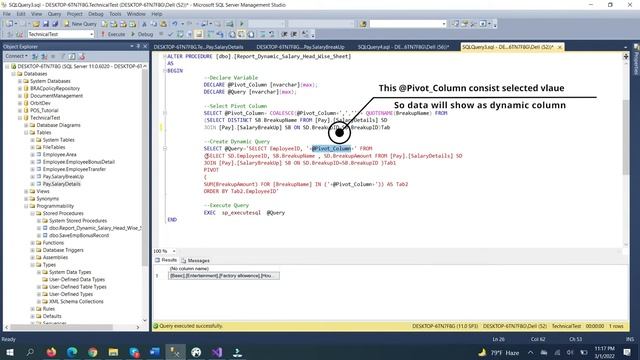
Task: Click the Cancel Executing Query stop icon
Action: pos(161,34)
